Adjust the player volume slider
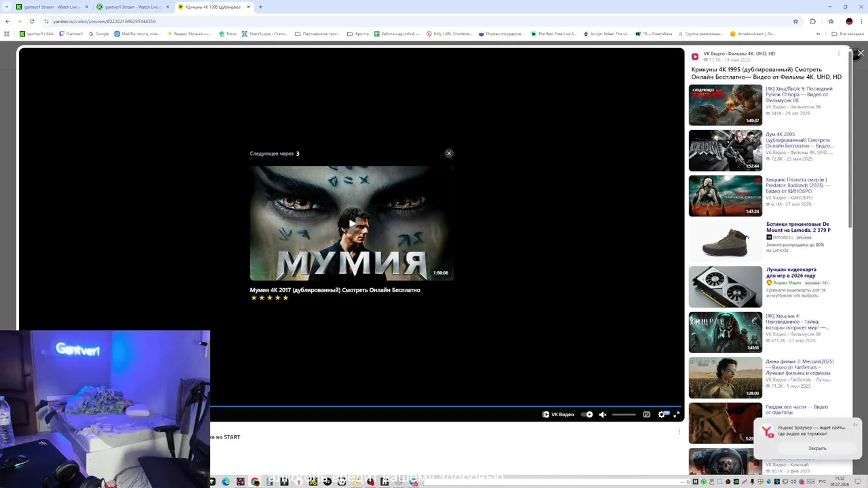 [624, 414]
